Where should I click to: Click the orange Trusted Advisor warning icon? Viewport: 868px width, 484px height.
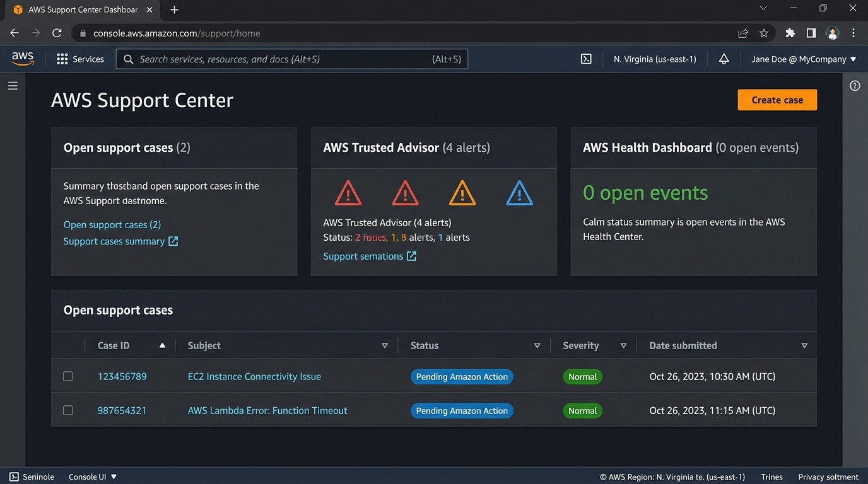(462, 193)
